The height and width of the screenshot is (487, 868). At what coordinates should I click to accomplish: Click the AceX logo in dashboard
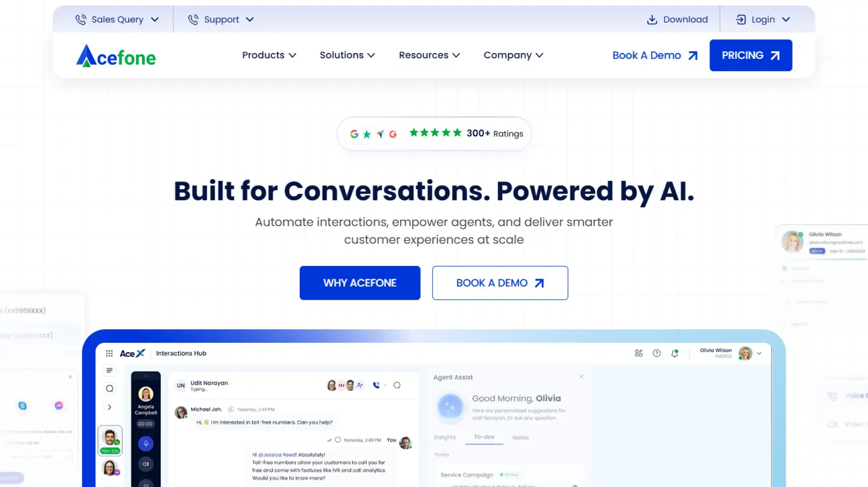(132, 353)
